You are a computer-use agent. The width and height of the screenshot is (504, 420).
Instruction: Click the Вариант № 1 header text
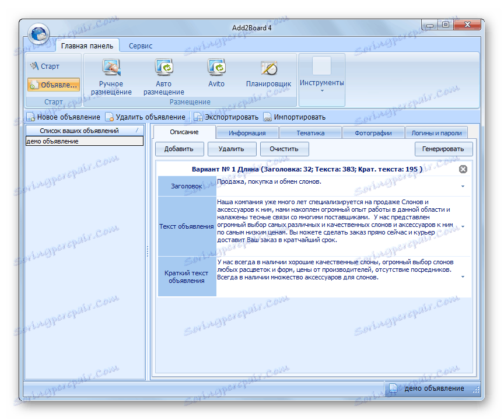[x=307, y=169]
